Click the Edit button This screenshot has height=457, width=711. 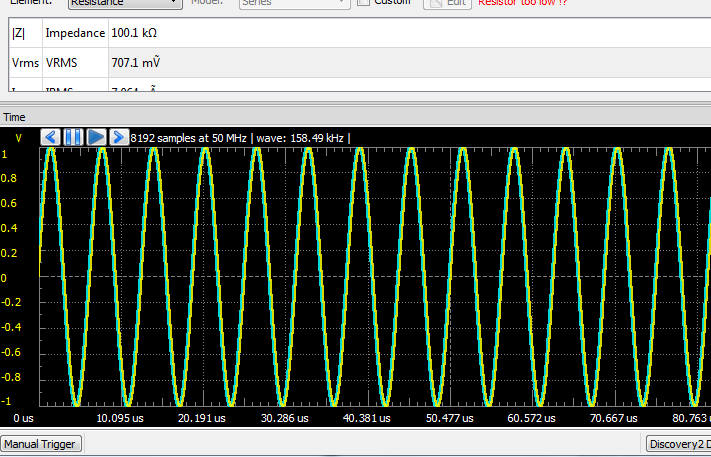pos(448,4)
